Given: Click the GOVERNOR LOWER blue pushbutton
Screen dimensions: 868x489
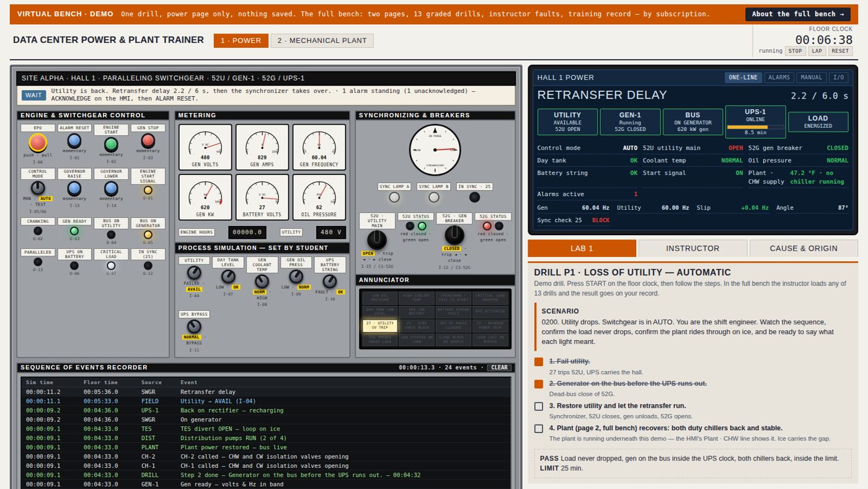Looking at the screenshot, I should (x=111, y=189).
